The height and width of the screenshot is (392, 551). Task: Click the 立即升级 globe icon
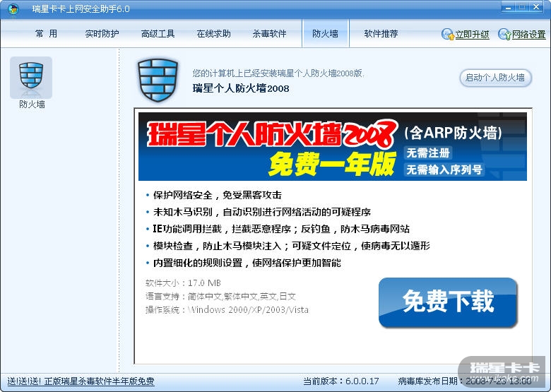coord(448,35)
